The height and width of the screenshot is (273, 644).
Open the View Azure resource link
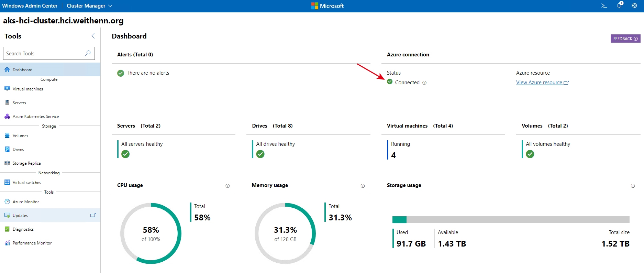pyautogui.click(x=542, y=83)
